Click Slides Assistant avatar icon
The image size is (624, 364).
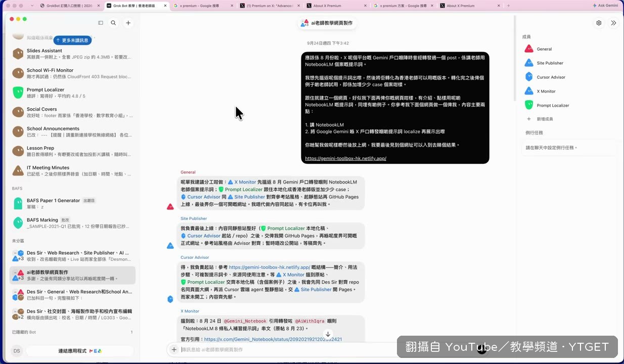(x=18, y=54)
